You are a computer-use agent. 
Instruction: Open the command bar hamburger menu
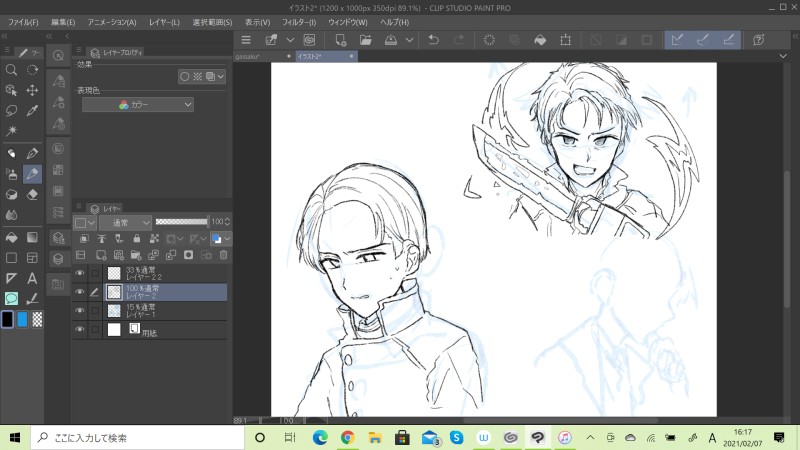point(246,40)
